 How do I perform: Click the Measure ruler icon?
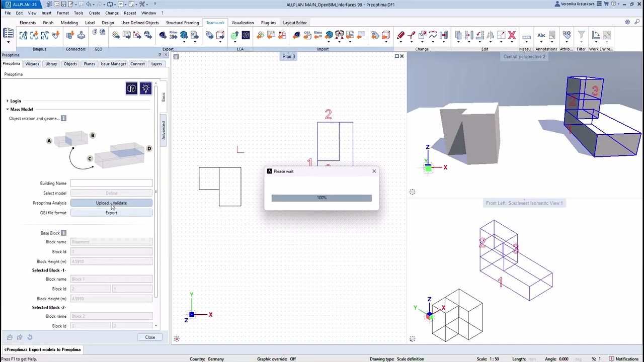tap(526, 36)
